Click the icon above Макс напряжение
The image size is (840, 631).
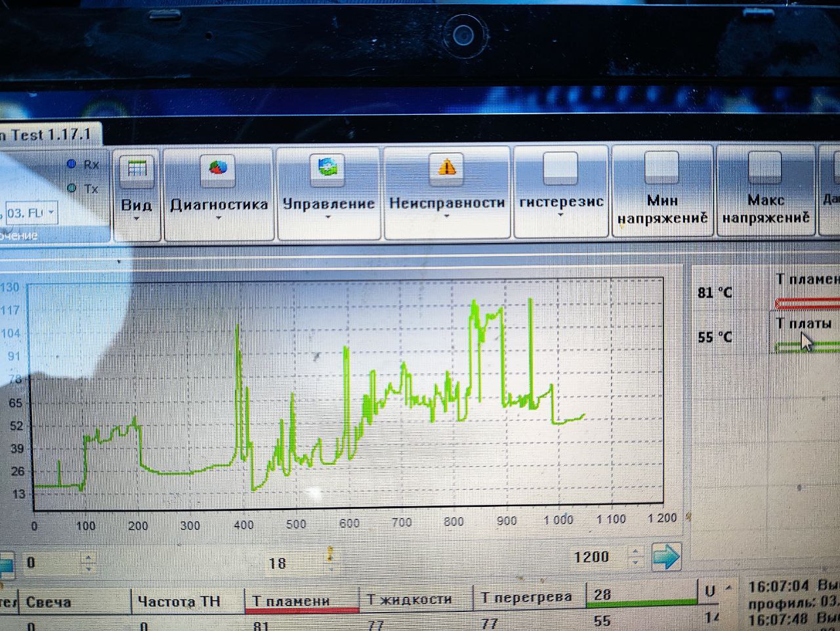[x=765, y=166]
